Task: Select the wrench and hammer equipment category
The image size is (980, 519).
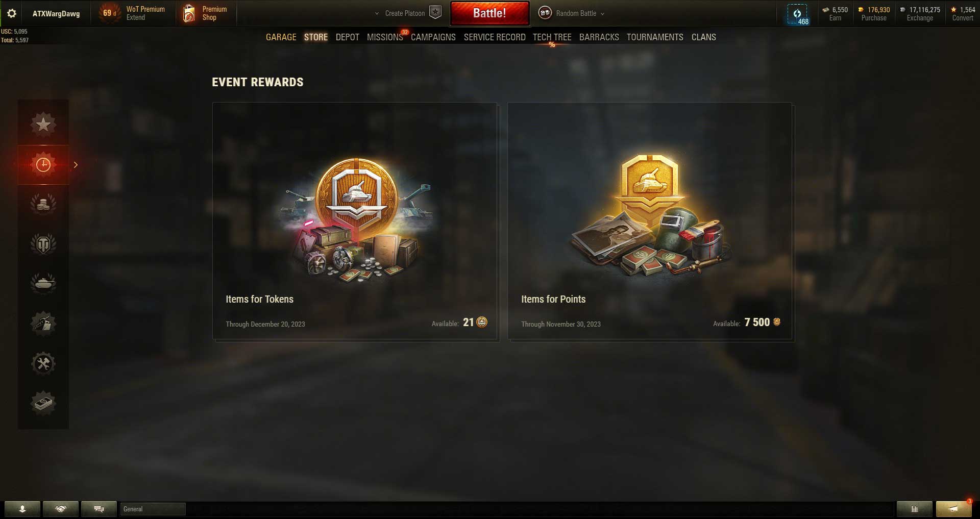Action: click(43, 363)
